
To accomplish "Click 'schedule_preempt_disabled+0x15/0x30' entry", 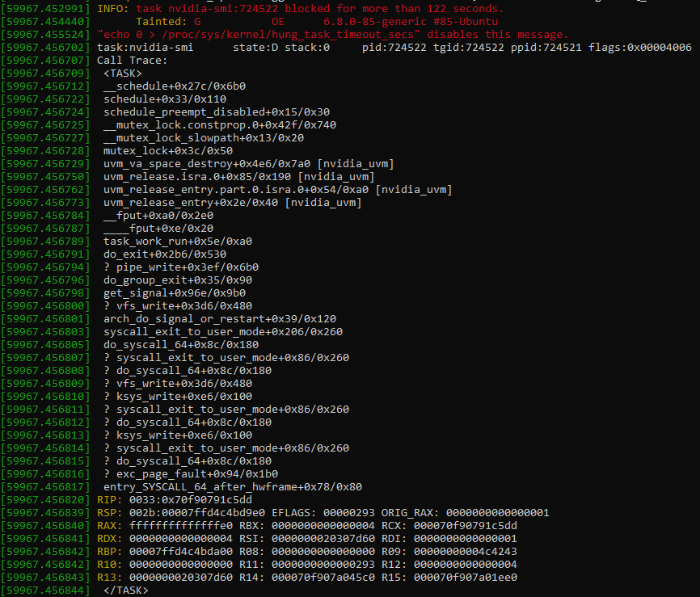I will [x=217, y=112].
